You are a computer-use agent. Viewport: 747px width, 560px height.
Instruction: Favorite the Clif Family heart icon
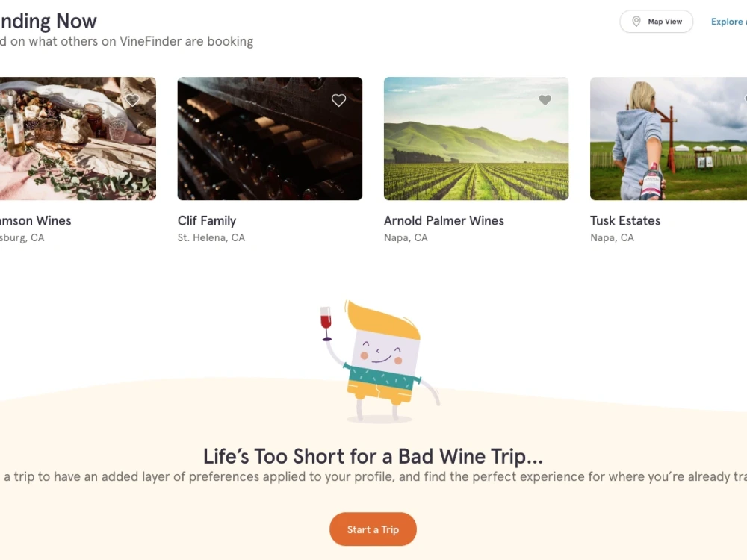pos(338,100)
